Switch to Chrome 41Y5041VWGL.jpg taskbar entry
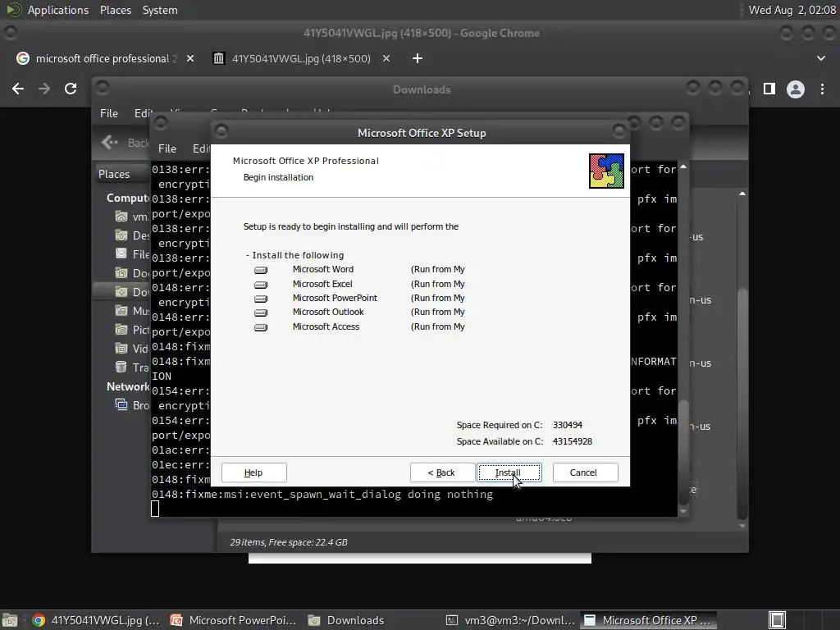Screen dimensions: 840x630 coord(97,620)
